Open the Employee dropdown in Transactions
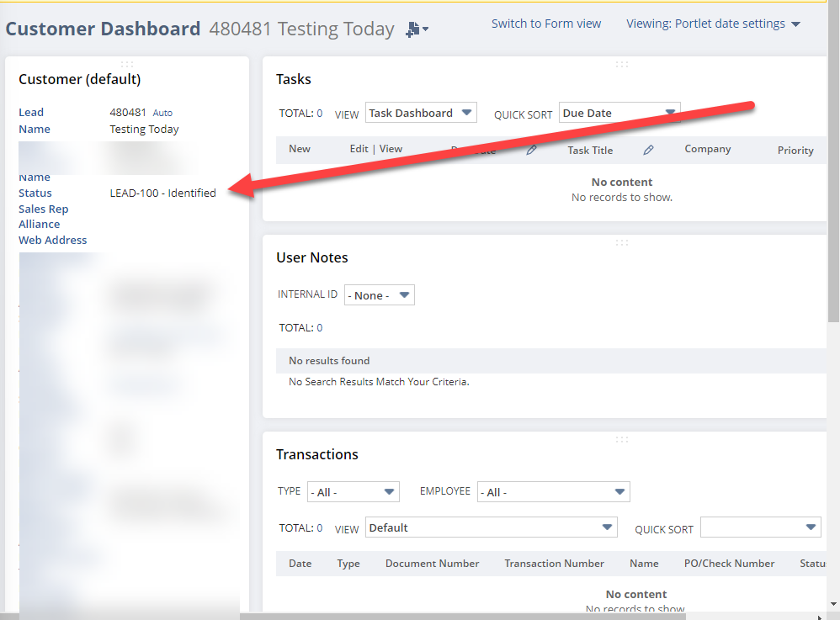Screen dimensions: 840x620 click(x=553, y=491)
